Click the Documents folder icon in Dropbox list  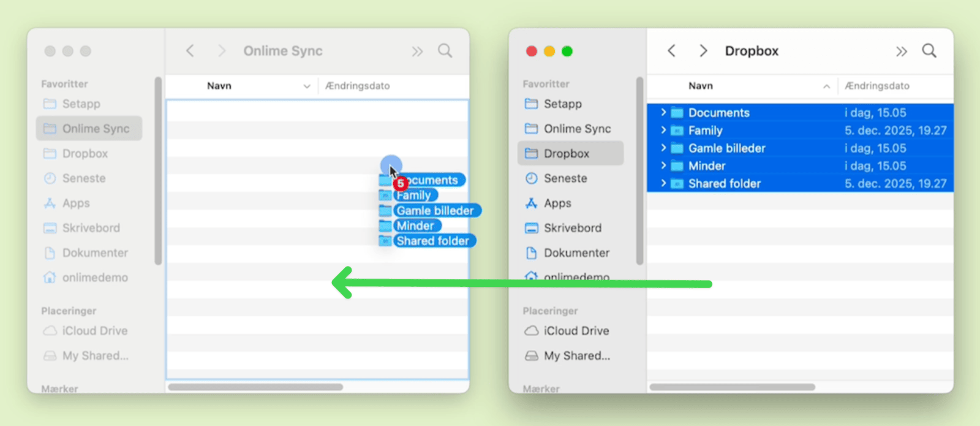677,113
